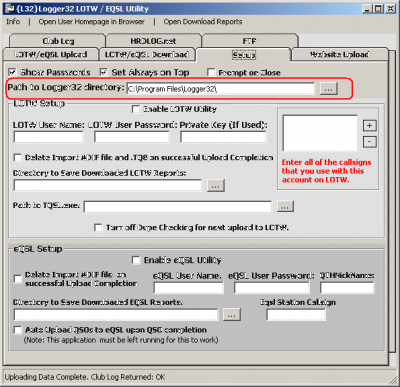Check Delete Import ADIF file and .TQ8 option

[x=17, y=157]
